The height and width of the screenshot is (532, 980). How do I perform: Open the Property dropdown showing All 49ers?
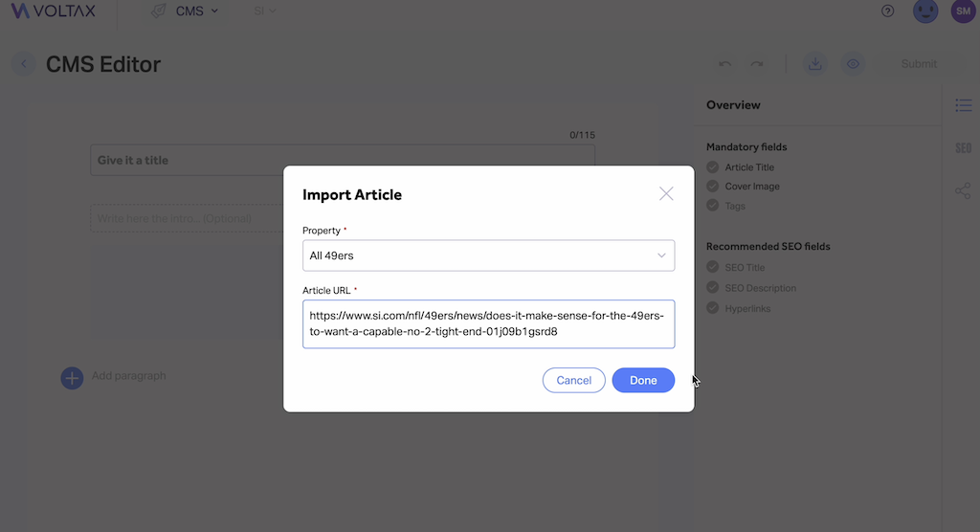click(x=488, y=255)
